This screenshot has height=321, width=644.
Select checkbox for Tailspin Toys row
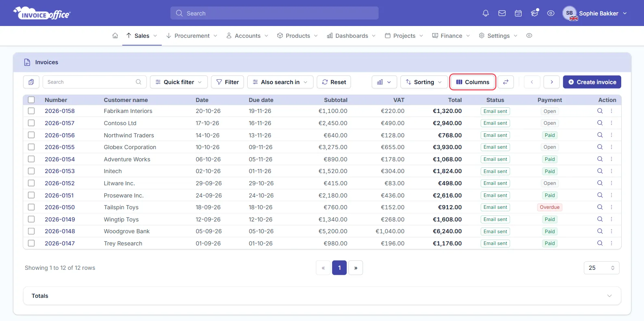pos(31,207)
